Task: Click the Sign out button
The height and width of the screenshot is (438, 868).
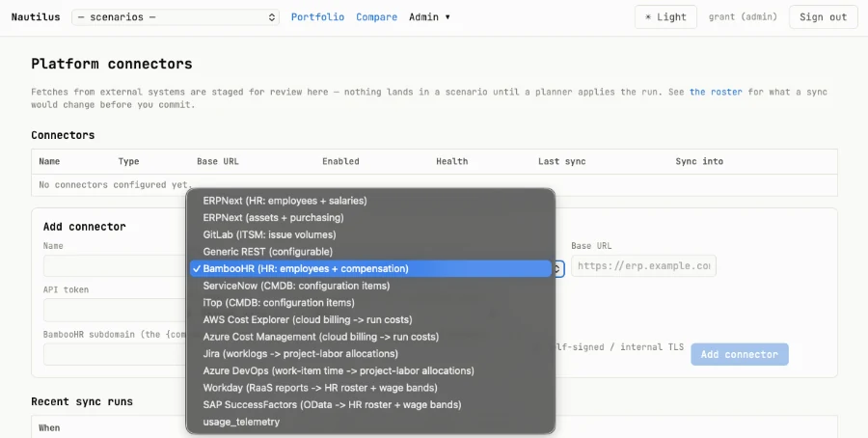Action: [824, 17]
